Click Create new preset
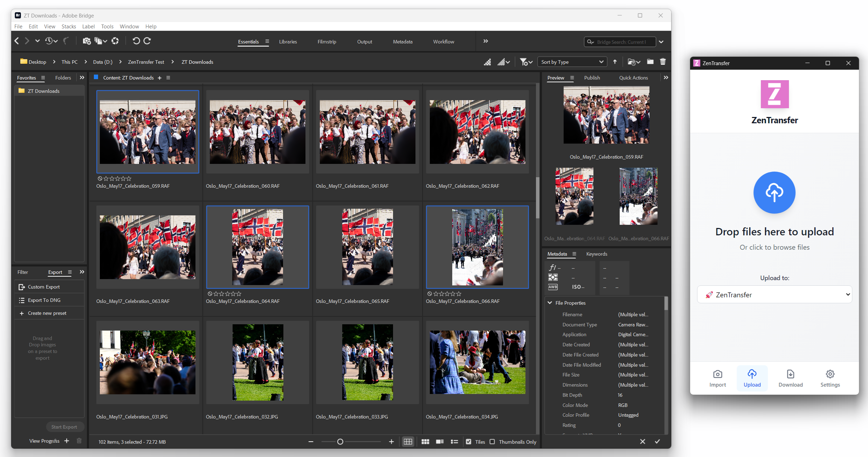This screenshot has width=868, height=457. [47, 313]
